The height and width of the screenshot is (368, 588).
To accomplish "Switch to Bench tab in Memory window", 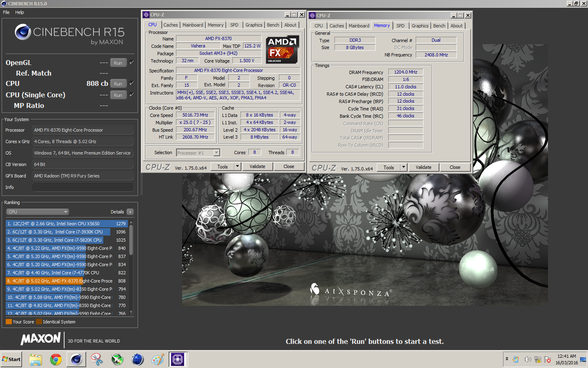I will pos(439,26).
